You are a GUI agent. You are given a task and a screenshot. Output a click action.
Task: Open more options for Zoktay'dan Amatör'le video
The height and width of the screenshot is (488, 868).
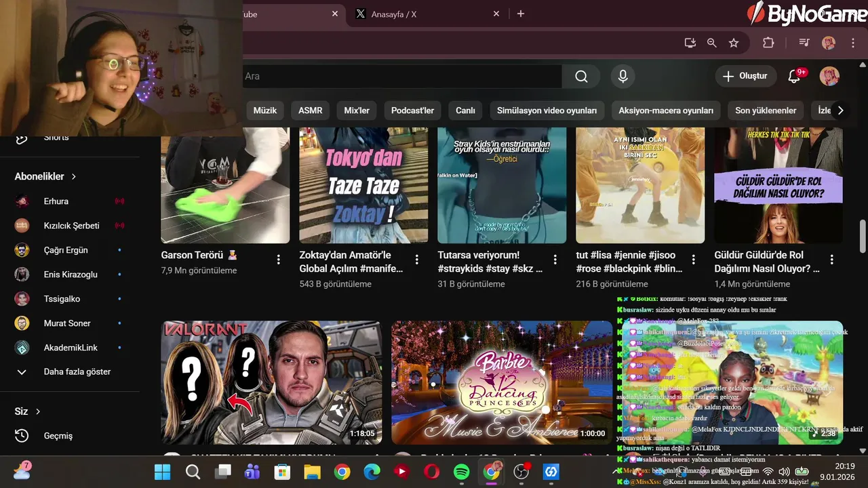[416, 260]
